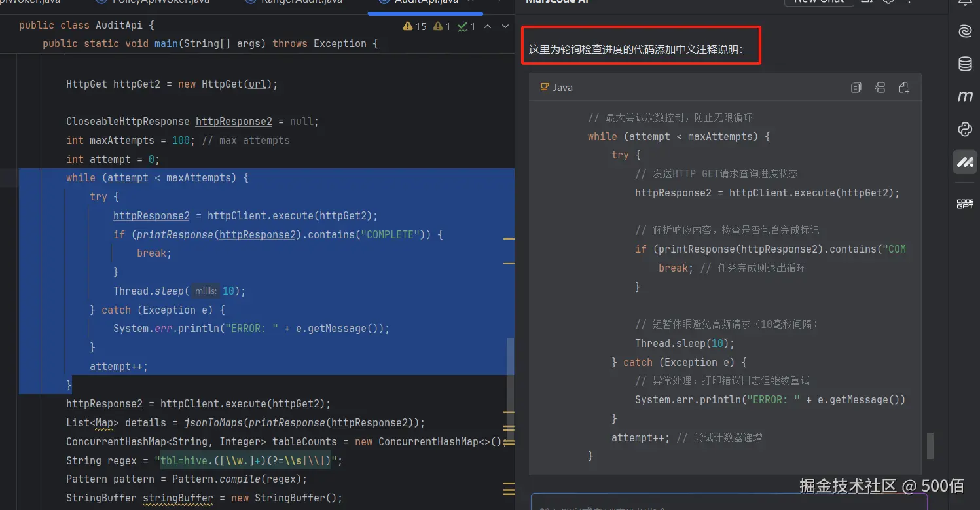Click chat comment '尝试计数器递增'
980x510 pixels.
pyautogui.click(x=719, y=438)
